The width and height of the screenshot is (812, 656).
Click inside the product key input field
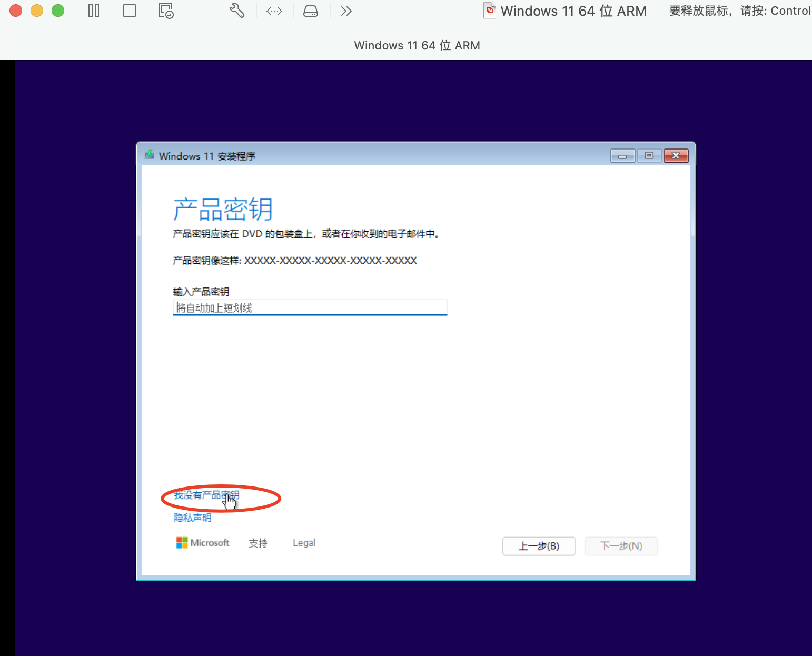pyautogui.click(x=310, y=307)
